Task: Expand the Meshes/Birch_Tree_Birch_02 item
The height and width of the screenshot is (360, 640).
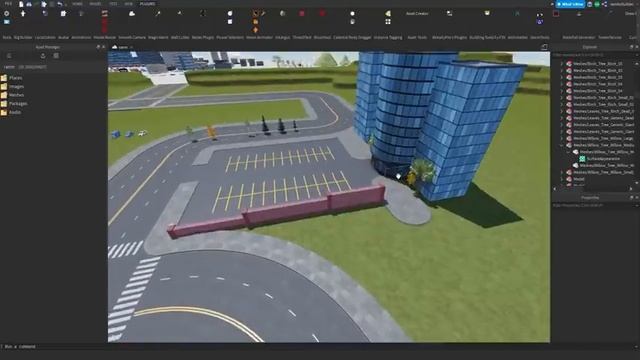Action: (x=562, y=71)
